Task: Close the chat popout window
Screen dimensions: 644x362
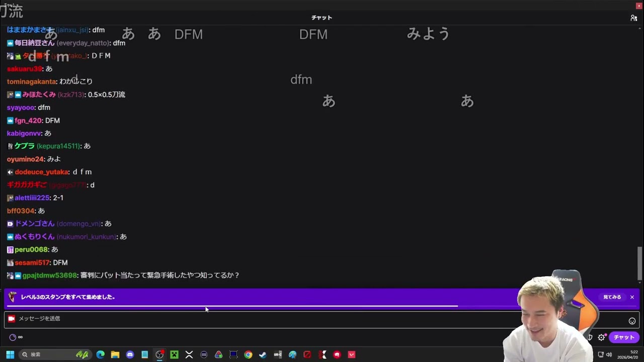Action: tap(639, 6)
